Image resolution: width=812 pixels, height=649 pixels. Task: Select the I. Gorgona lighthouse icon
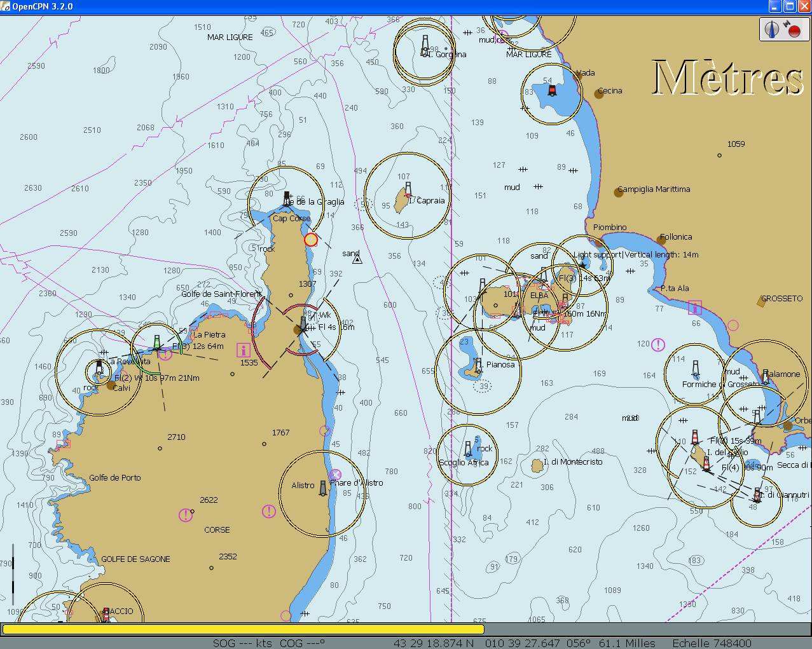pos(425,46)
